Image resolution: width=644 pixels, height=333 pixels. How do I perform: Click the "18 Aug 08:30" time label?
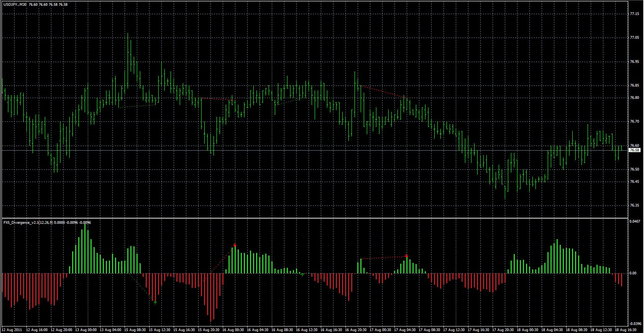click(x=577, y=330)
